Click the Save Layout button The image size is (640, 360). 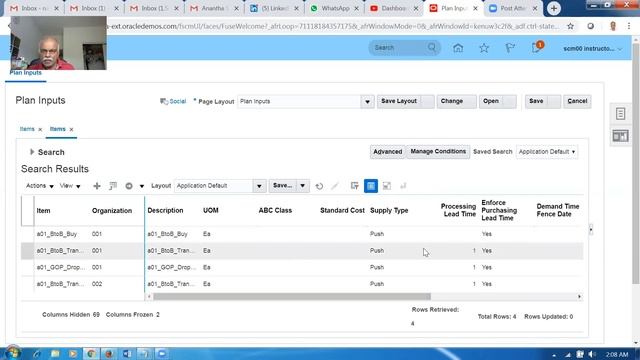click(x=406, y=101)
